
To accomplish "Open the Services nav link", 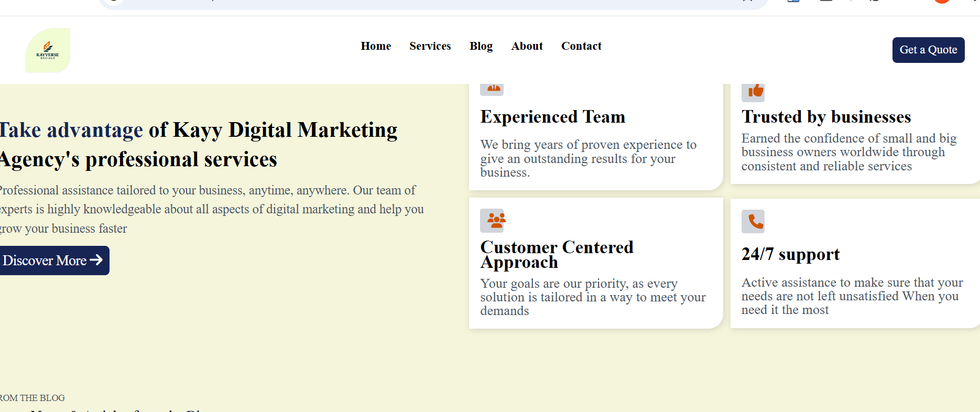I will pyautogui.click(x=430, y=46).
